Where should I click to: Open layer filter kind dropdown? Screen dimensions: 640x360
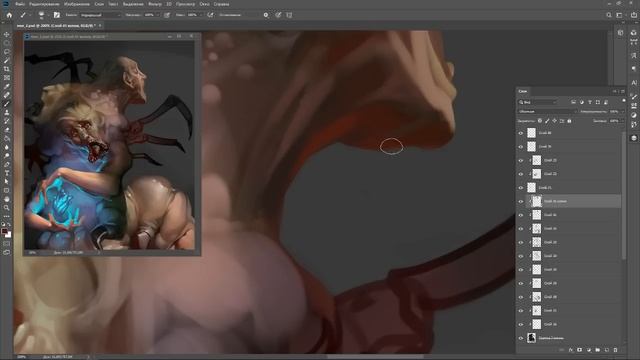click(x=538, y=102)
